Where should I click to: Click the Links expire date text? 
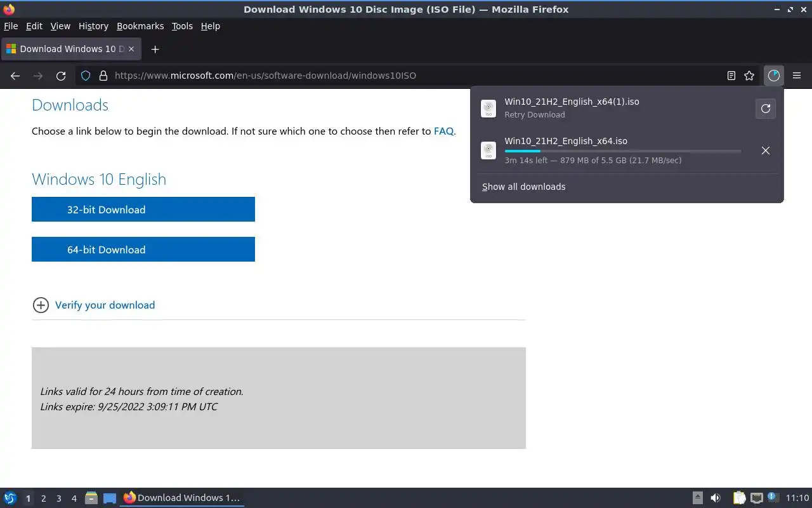pyautogui.click(x=129, y=406)
